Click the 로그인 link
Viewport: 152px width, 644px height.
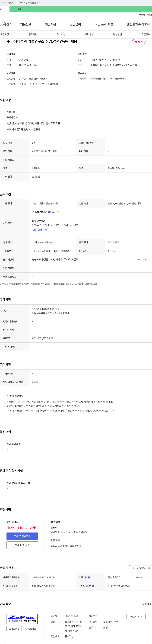point(142,15)
